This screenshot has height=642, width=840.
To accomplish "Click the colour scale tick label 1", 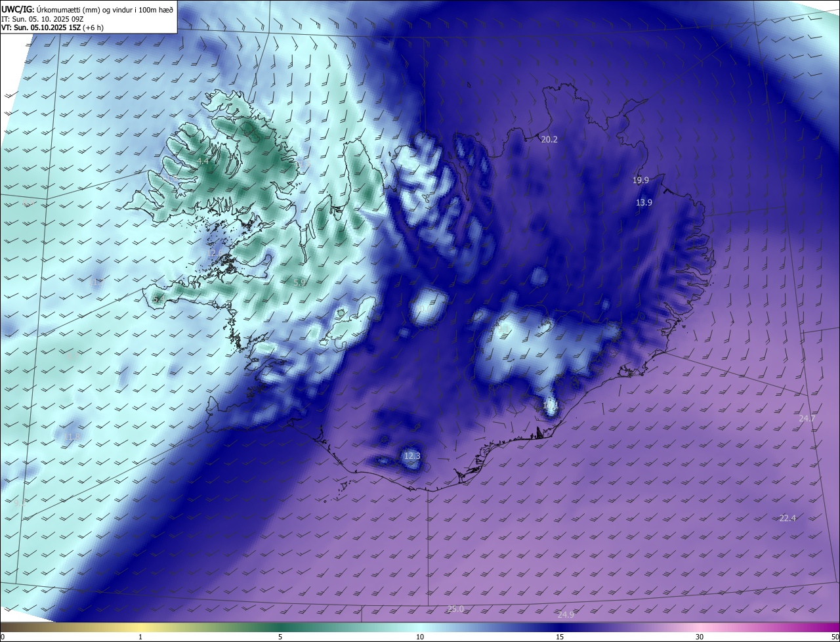I will coord(140,637).
